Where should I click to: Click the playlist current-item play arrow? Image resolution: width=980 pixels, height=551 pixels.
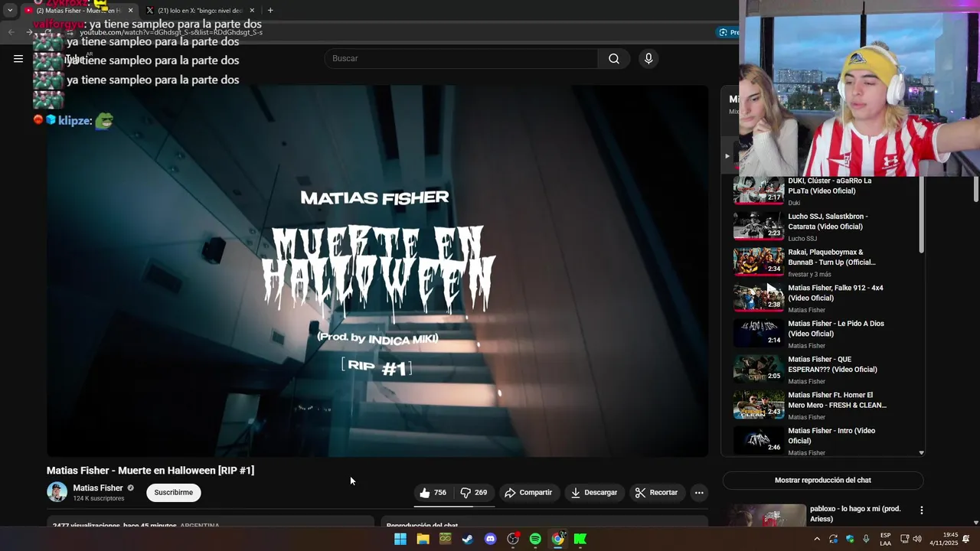point(727,156)
